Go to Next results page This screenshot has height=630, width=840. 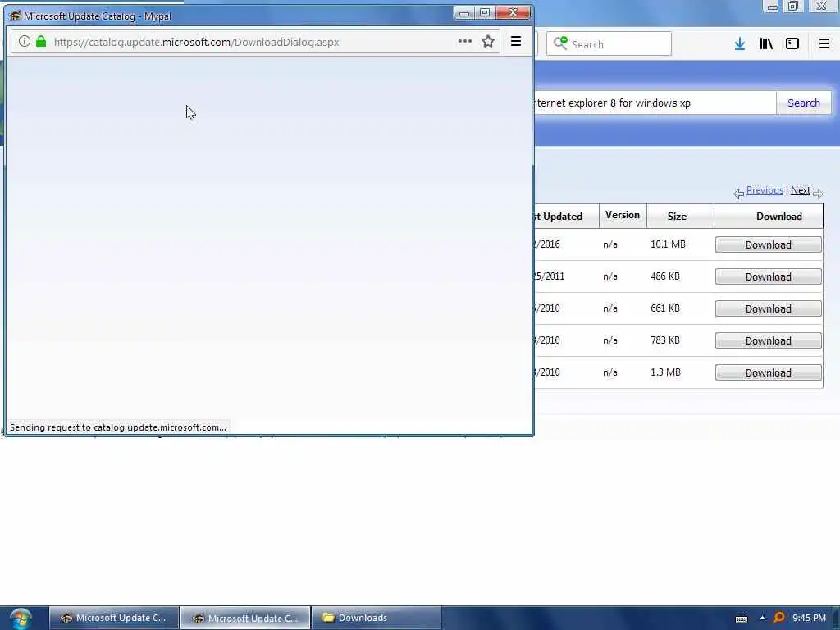[801, 190]
